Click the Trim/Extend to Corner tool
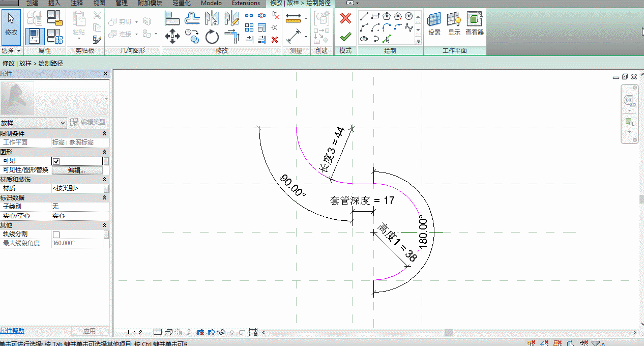 232,37
